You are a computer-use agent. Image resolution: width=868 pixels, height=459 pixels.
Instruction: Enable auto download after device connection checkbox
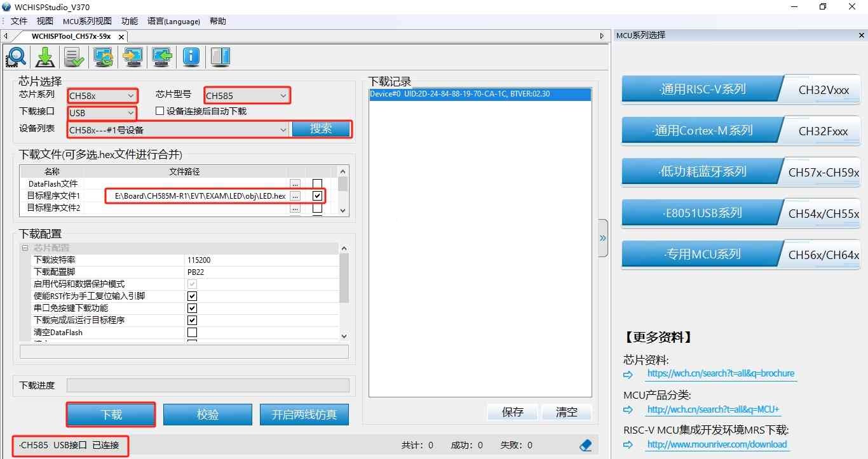160,111
